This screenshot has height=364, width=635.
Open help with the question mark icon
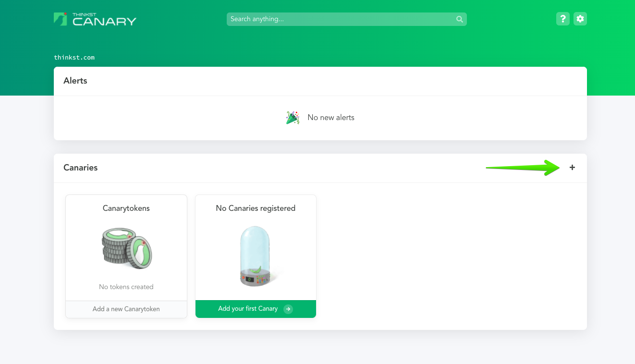563,19
